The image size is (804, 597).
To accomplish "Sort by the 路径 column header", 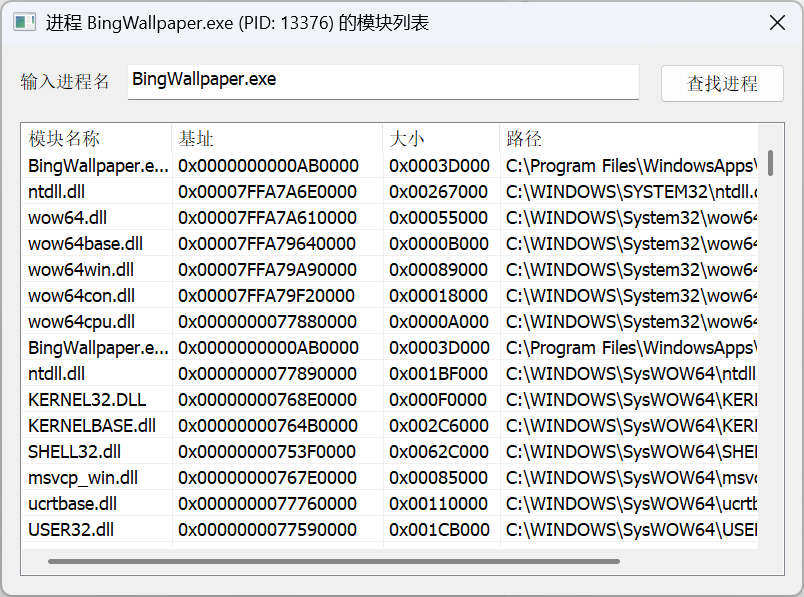I will click(x=629, y=138).
